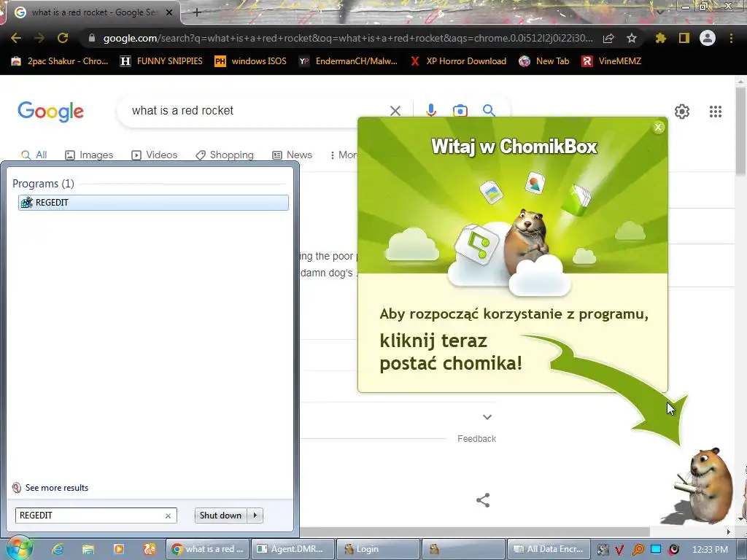Reload the Google search page
Viewport: 747px width, 560px height.
(x=63, y=38)
